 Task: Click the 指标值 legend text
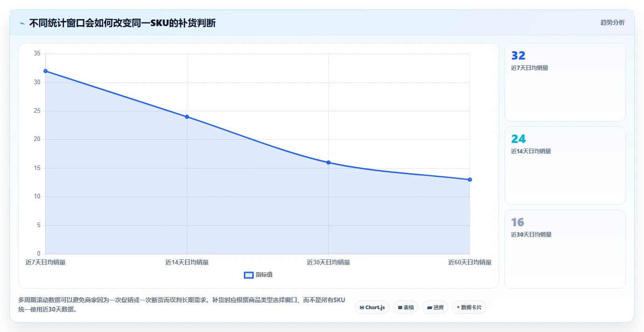(x=264, y=275)
